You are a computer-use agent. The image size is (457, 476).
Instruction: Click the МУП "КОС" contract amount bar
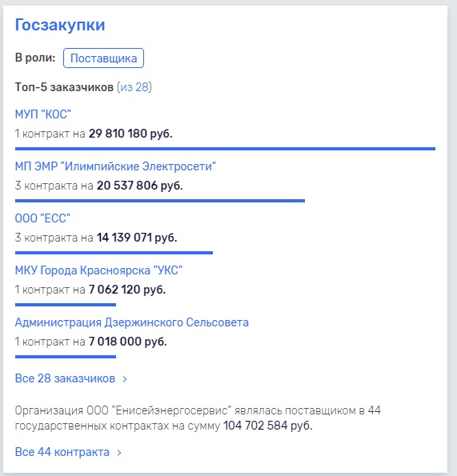[x=225, y=149]
